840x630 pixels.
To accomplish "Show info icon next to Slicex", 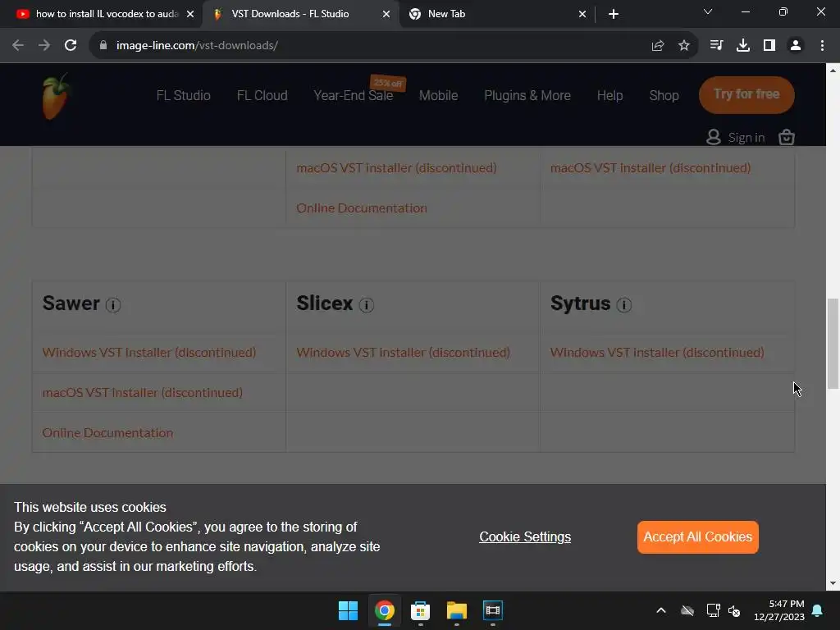I will [x=367, y=305].
